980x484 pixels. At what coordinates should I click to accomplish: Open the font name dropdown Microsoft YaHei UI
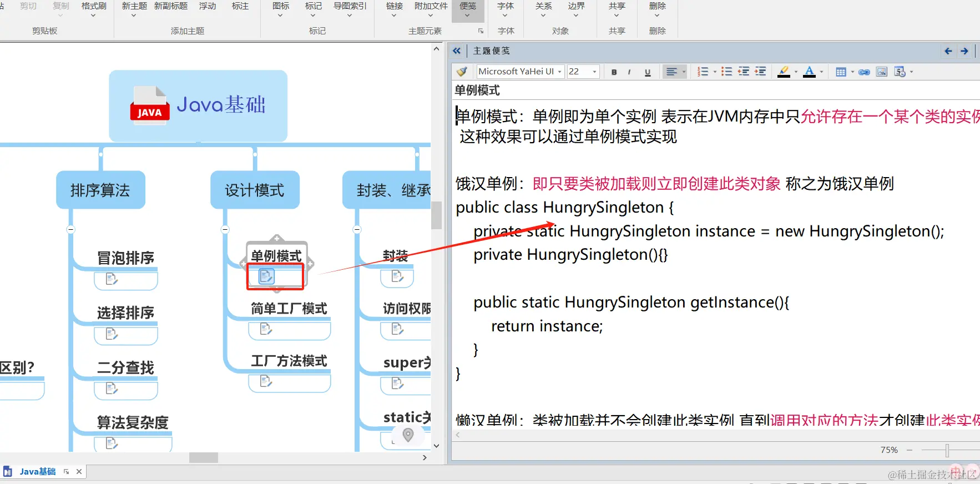coord(560,72)
